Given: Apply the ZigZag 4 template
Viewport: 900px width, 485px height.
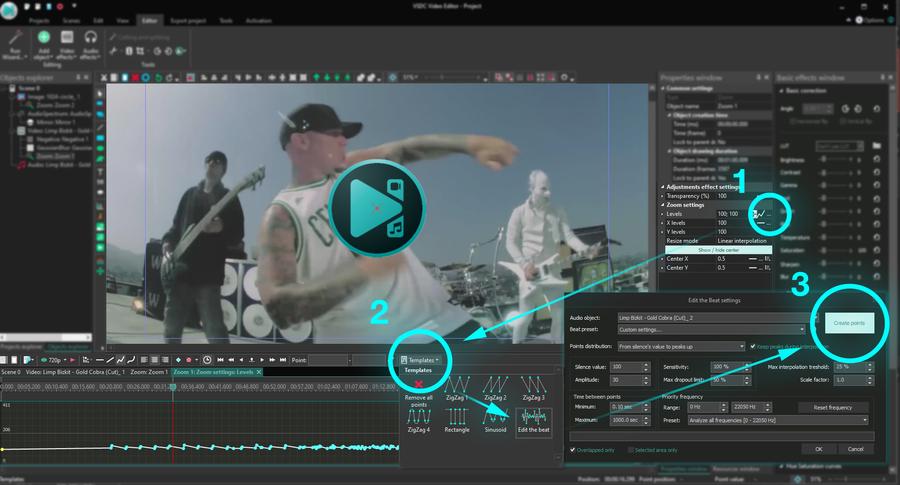Looking at the screenshot, I should tap(418, 421).
